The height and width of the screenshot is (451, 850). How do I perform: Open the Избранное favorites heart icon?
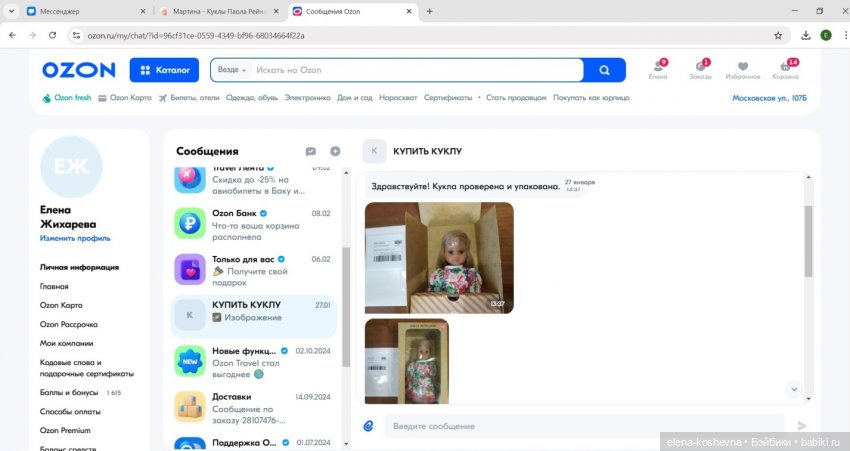[742, 69]
